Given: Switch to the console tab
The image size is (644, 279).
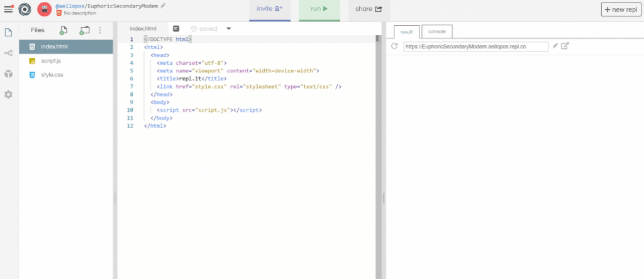Looking at the screenshot, I should pyautogui.click(x=437, y=31).
